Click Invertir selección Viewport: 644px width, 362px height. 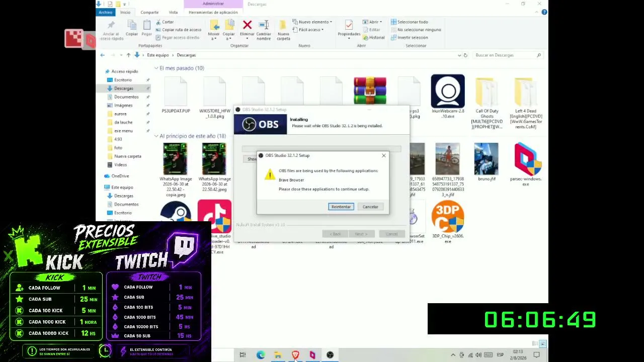409,37
